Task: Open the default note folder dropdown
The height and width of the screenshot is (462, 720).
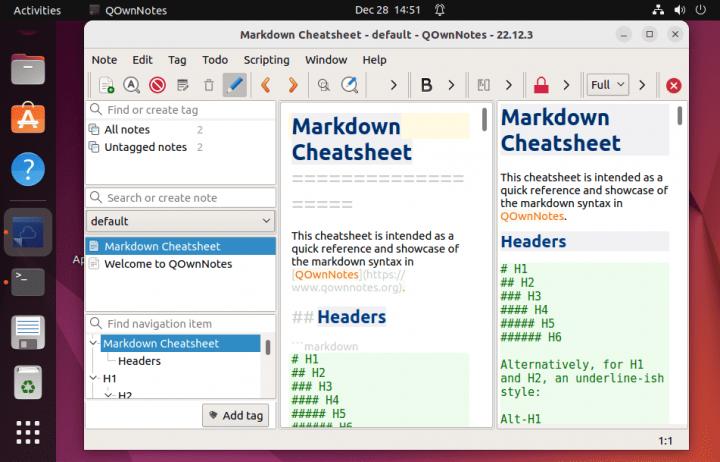Action: [x=180, y=221]
